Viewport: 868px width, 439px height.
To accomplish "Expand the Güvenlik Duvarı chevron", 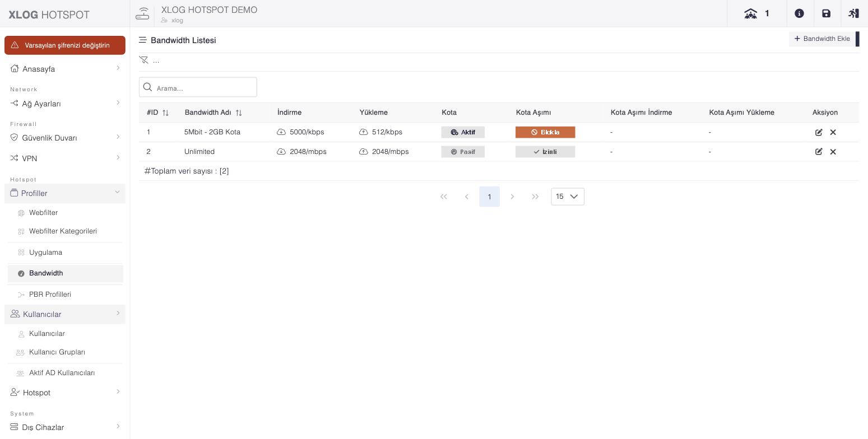I will tap(118, 137).
